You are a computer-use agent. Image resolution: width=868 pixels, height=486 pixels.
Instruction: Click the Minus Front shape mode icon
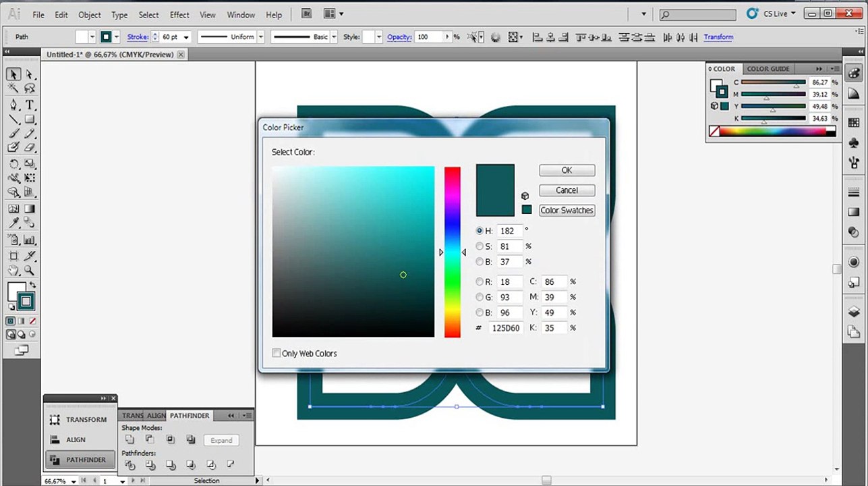(x=150, y=439)
